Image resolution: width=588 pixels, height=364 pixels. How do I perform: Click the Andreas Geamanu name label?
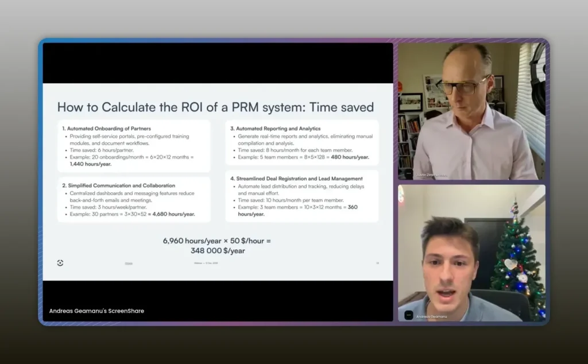point(432,316)
